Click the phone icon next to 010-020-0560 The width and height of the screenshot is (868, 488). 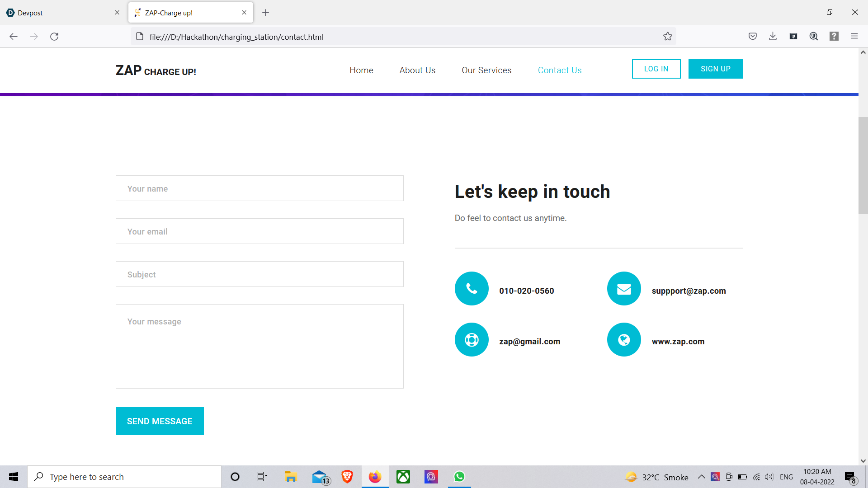472,289
